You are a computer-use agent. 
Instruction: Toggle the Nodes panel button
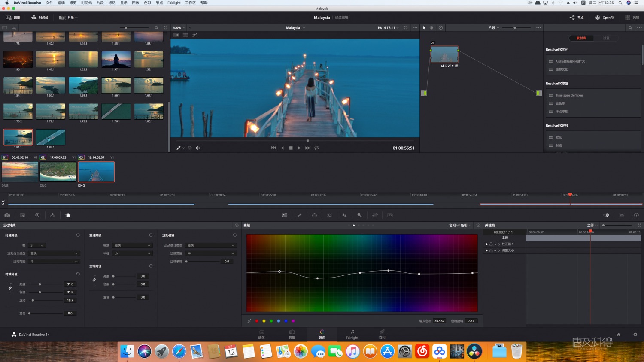(577, 18)
